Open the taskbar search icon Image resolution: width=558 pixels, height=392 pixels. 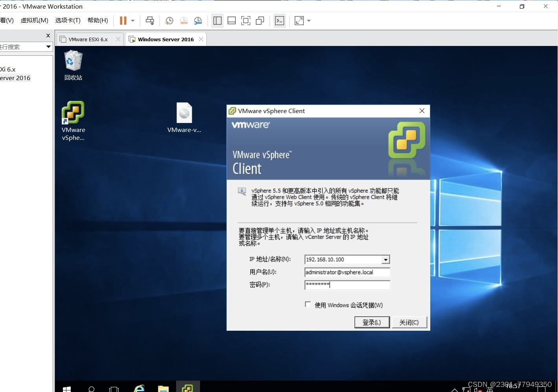(91, 389)
